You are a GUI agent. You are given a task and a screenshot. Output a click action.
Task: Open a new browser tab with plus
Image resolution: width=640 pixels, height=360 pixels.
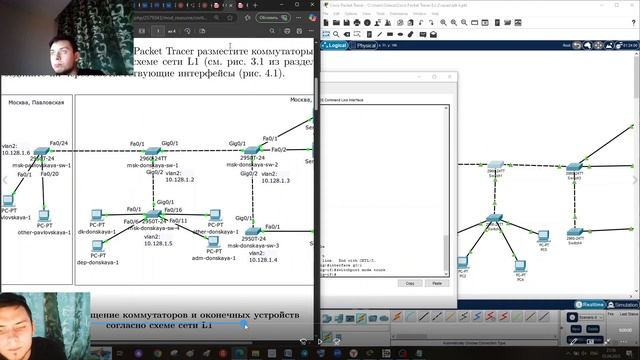click(x=255, y=5)
